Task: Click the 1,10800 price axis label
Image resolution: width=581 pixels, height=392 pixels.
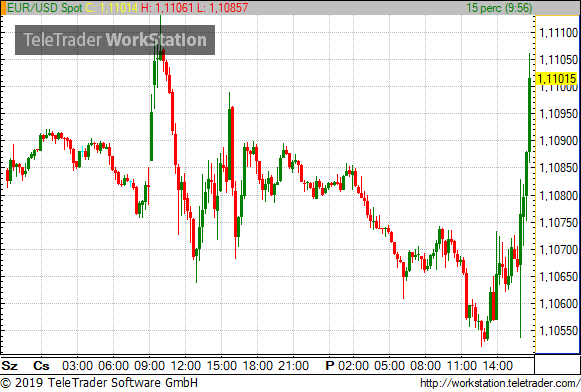Action: coord(558,195)
